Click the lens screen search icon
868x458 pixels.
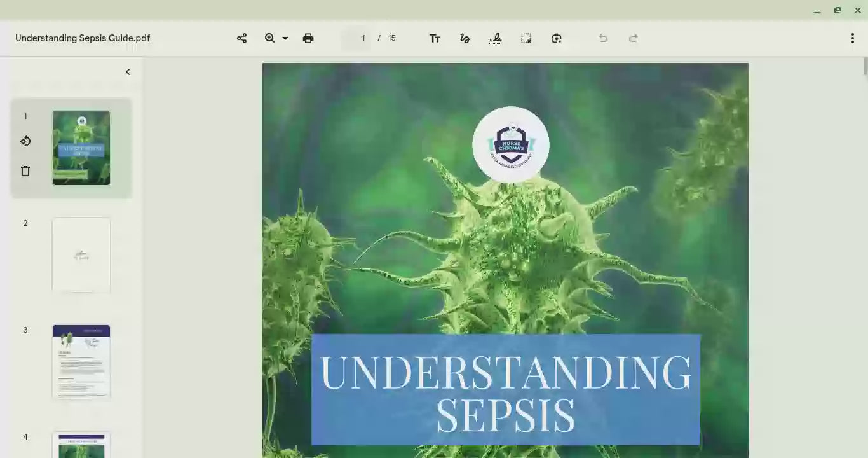(x=557, y=38)
